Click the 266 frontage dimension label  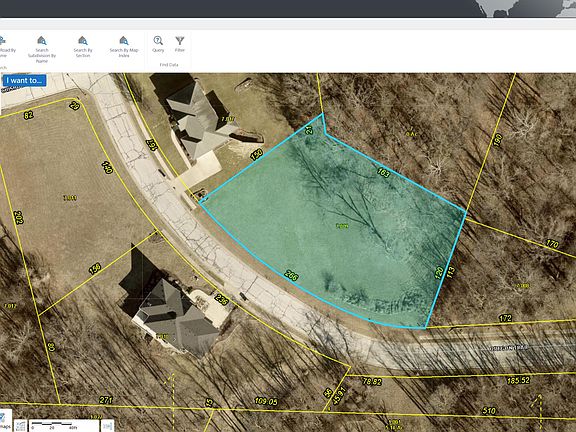point(291,275)
